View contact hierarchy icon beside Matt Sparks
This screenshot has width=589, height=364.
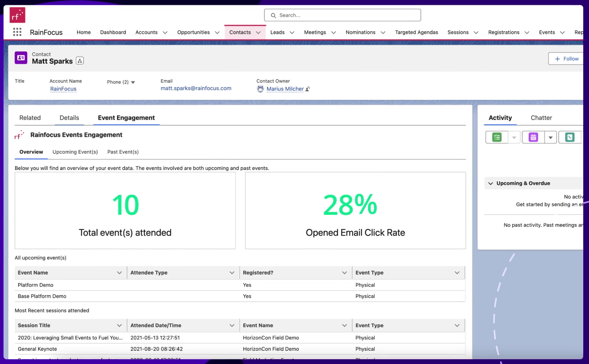tap(80, 61)
